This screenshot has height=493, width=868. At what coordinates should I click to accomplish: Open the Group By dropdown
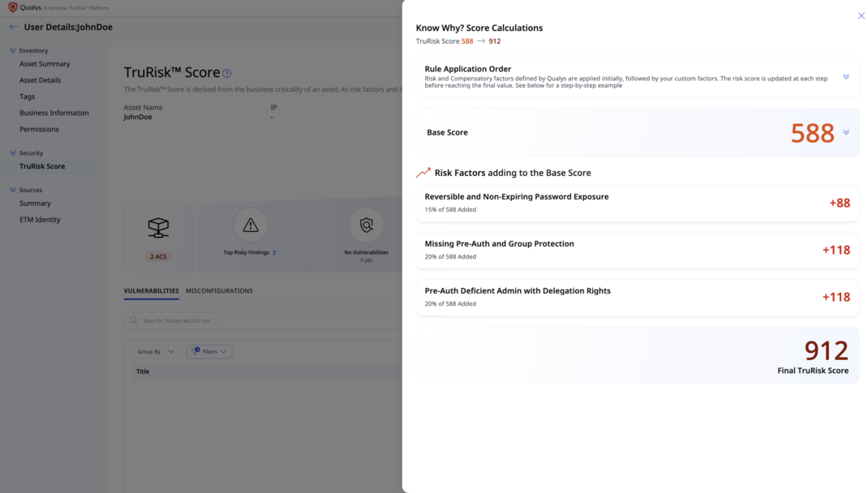point(155,351)
